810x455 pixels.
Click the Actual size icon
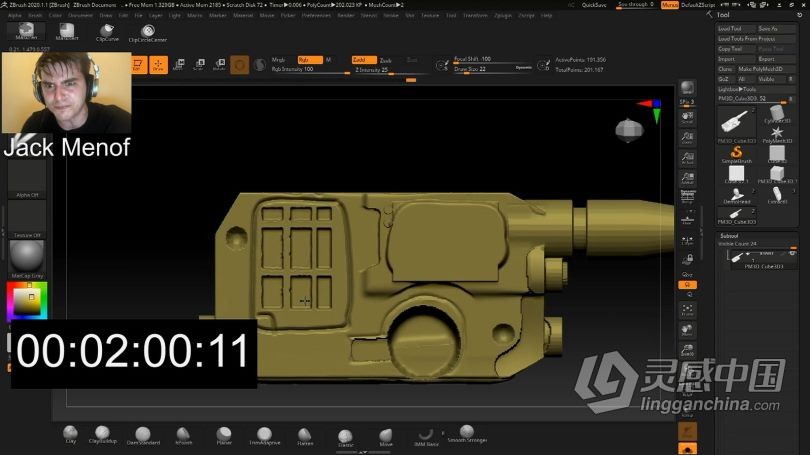[688, 158]
